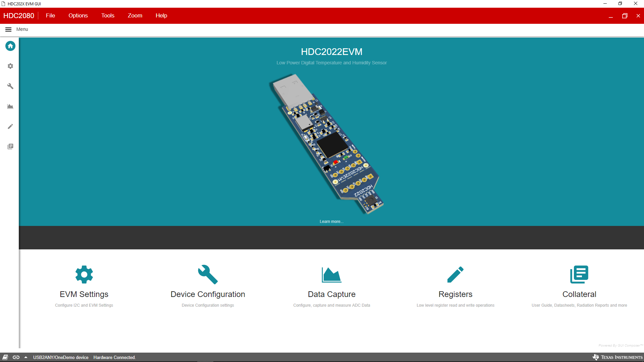Open the Zoom menu
The width and height of the screenshot is (644, 362).
tap(135, 16)
